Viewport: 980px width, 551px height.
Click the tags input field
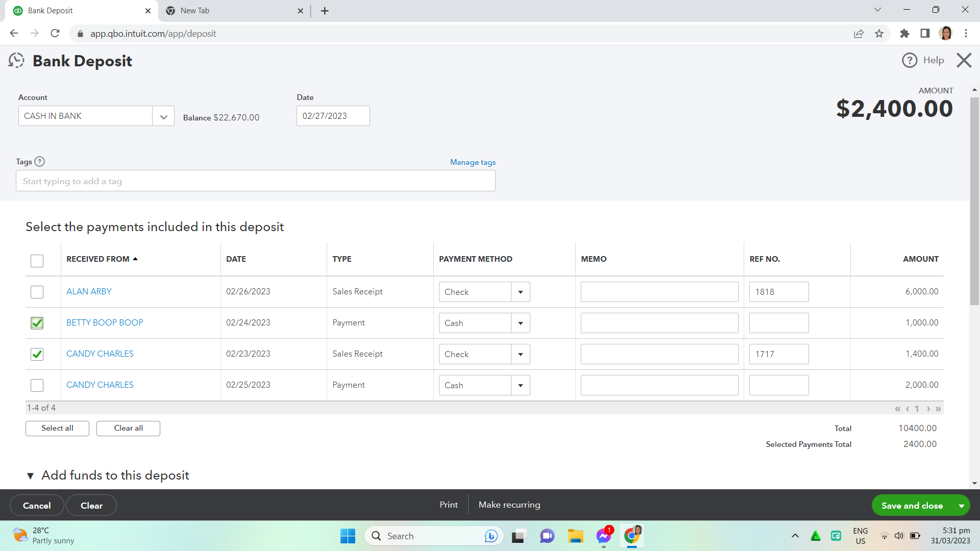click(x=255, y=181)
